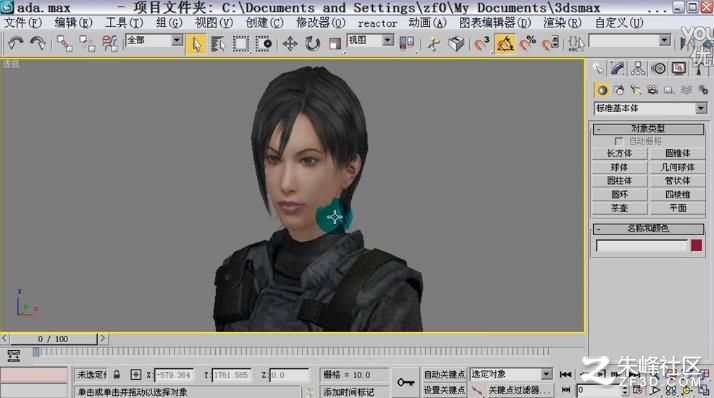Viewport: 714px width, 398px height.
Task: Click the 长方体 box button
Action: click(x=620, y=153)
